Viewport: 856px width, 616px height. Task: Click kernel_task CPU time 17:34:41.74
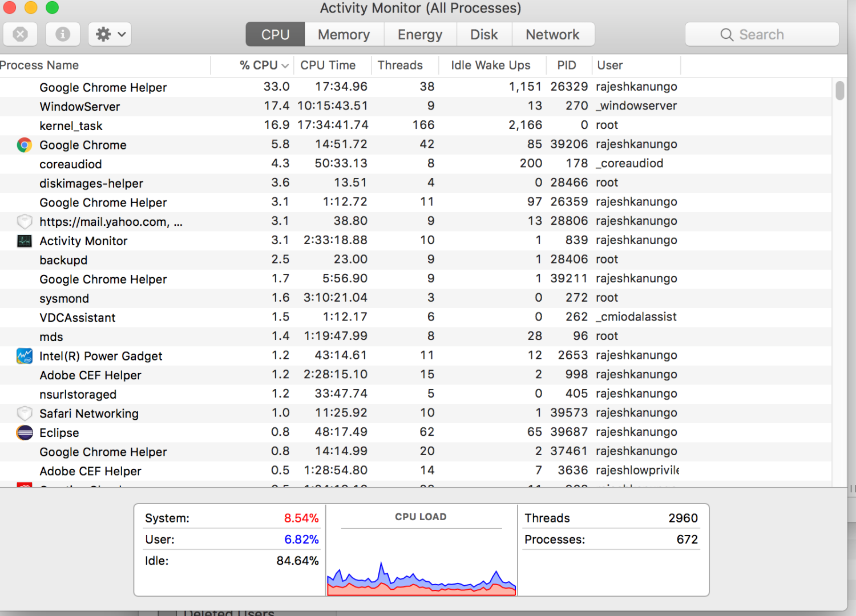point(333,125)
